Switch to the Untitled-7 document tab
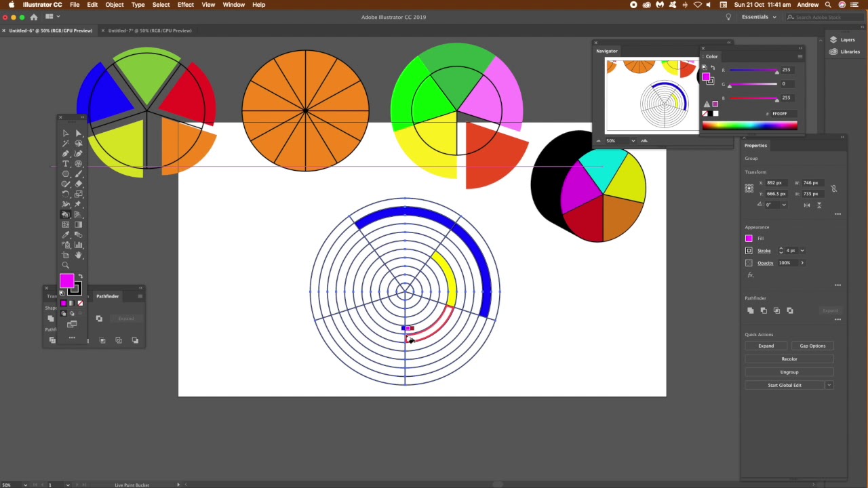This screenshot has height=488, width=868. tap(149, 30)
